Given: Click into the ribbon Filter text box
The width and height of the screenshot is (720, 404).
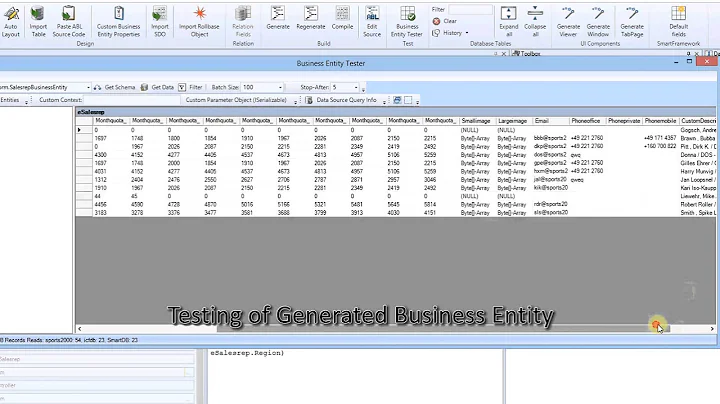Looking at the screenshot, I should (x=470, y=10).
